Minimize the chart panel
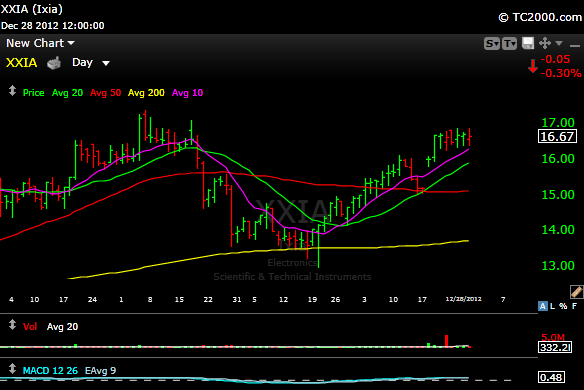Screen dimensions: 584x390 click(x=575, y=46)
